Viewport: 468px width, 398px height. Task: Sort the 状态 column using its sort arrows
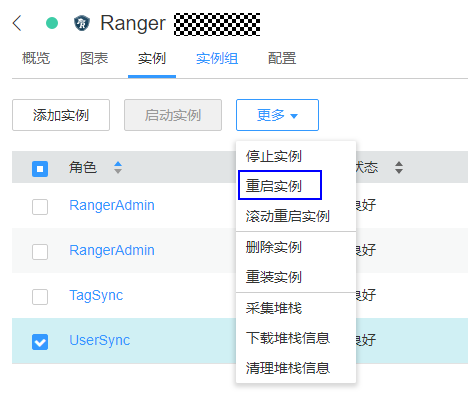tap(399, 167)
